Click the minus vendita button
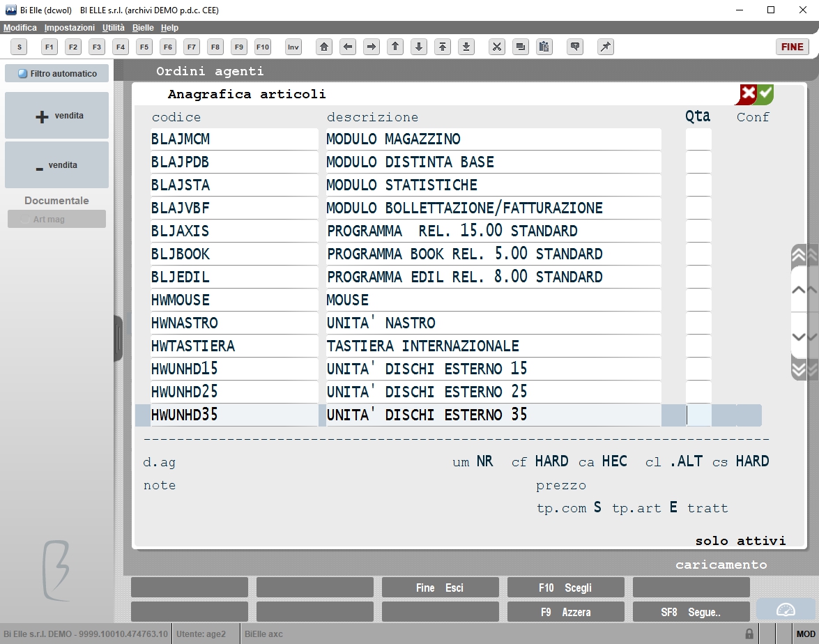819x644 pixels. tap(57, 165)
